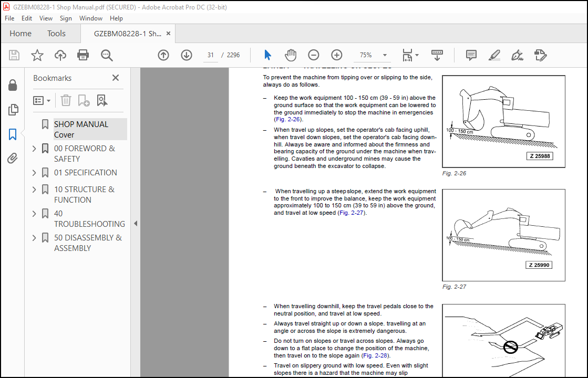Switch to the Tools tab
The height and width of the screenshot is (378, 588).
pos(56,34)
